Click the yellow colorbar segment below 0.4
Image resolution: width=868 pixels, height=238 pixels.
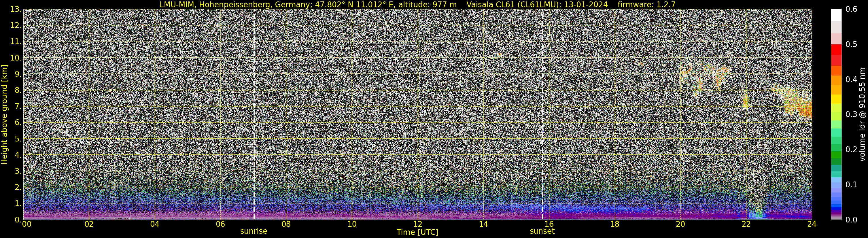point(836,99)
